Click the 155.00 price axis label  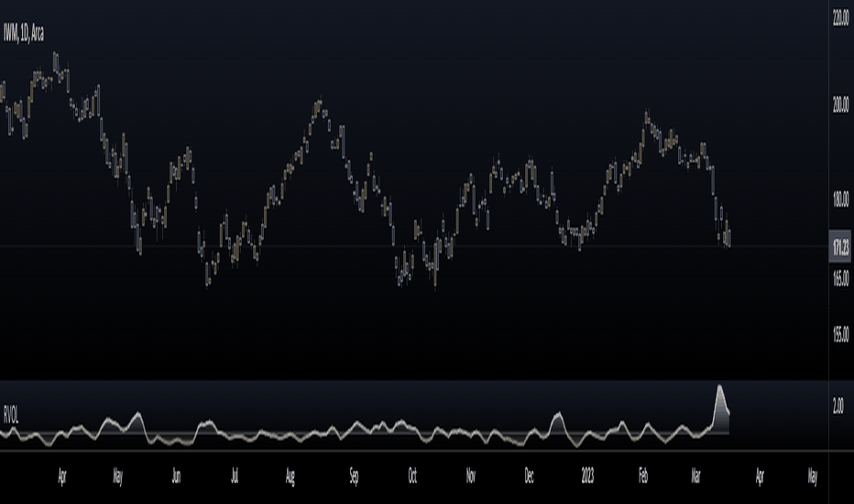tap(840, 334)
